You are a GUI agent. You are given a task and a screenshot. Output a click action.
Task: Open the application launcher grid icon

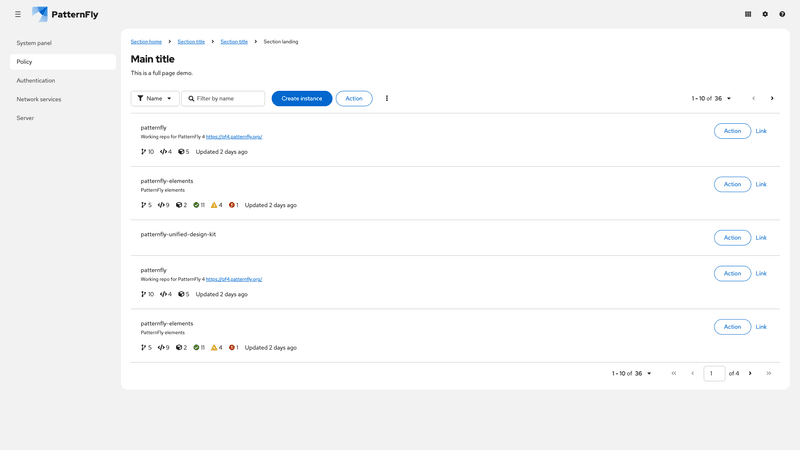748,14
